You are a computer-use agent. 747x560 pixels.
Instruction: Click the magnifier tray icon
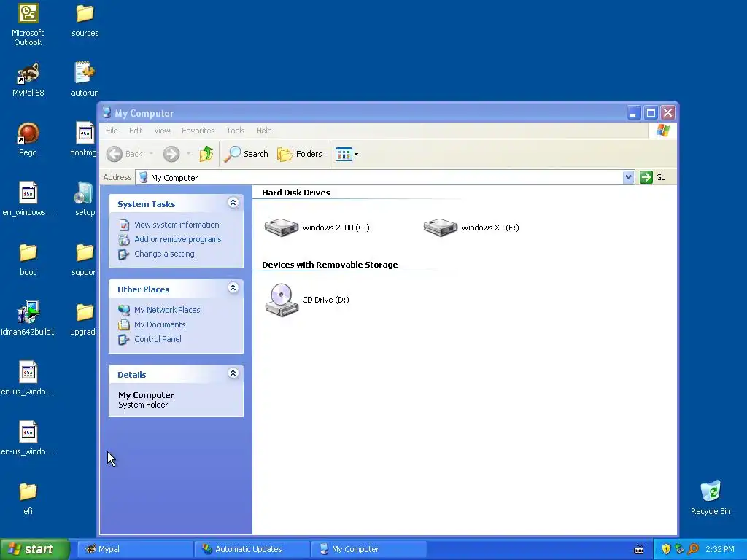click(693, 549)
